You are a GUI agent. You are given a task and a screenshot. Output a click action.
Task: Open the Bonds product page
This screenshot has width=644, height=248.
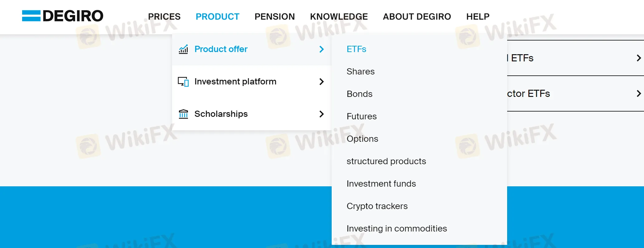[x=359, y=94]
